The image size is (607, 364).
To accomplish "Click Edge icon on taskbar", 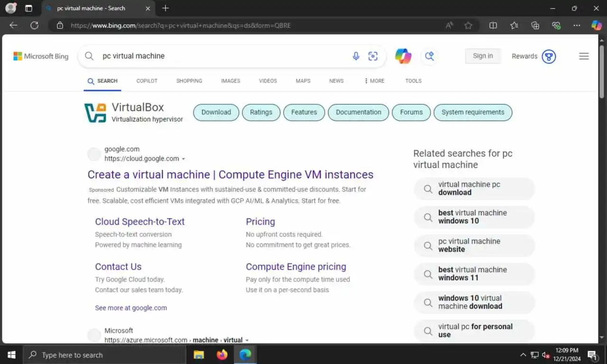I will [x=245, y=355].
